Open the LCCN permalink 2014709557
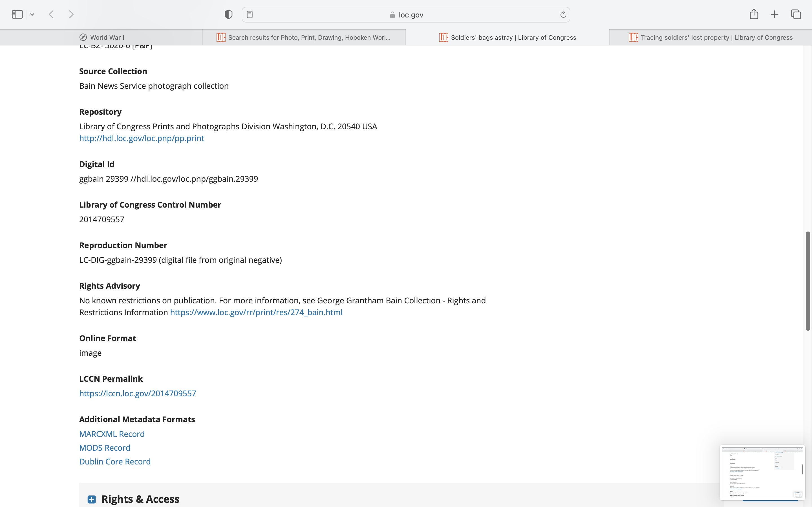This screenshot has width=812, height=507. [x=138, y=393]
